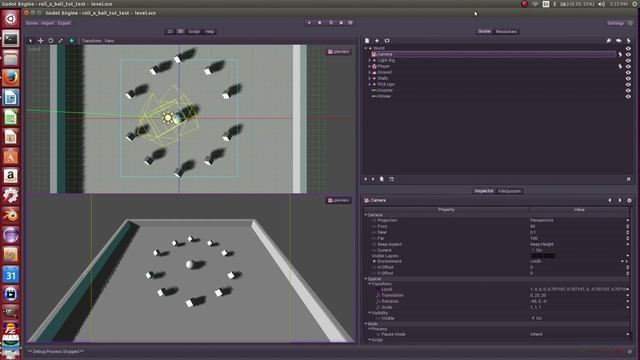Toggle visibility of Walls node
Viewport: 640px width, 360px height.
(x=629, y=78)
